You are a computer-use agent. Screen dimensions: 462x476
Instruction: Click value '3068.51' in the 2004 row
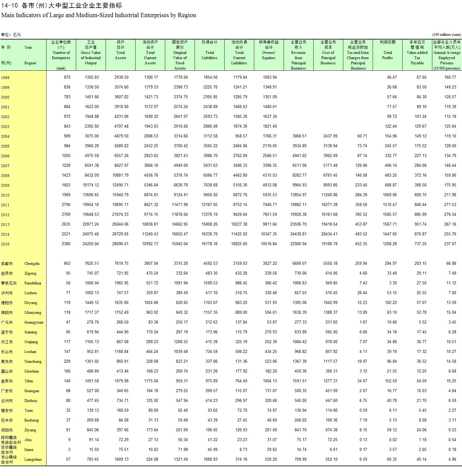[299, 136]
